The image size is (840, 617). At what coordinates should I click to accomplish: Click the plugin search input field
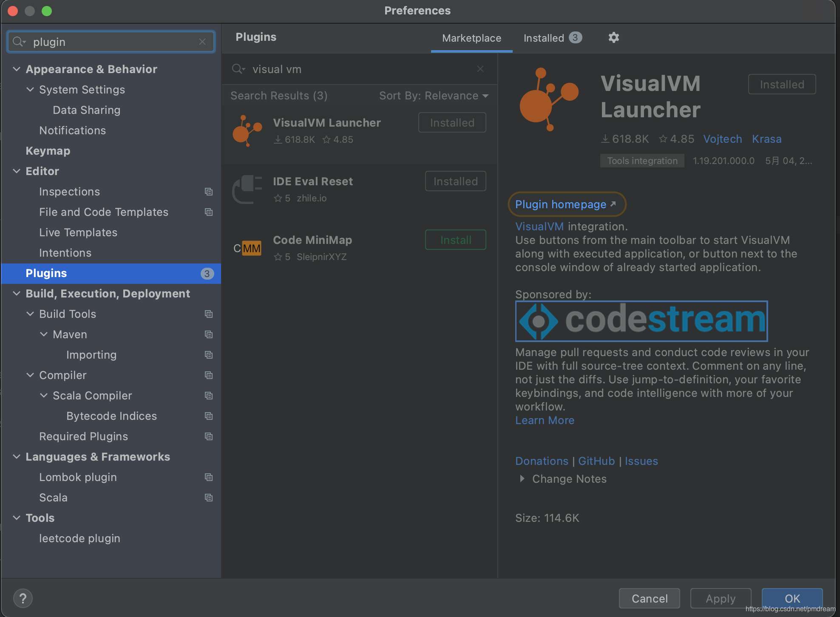coord(361,69)
